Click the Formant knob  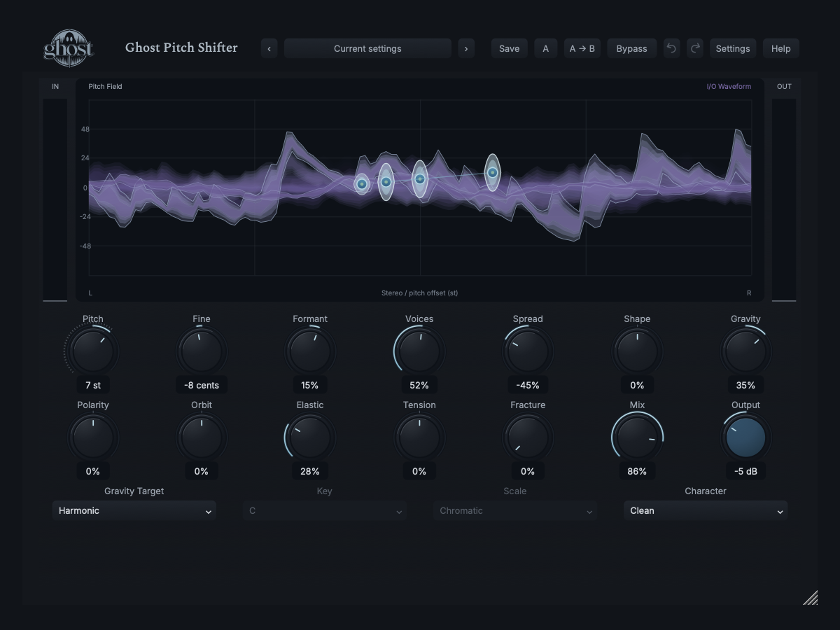[x=310, y=351]
